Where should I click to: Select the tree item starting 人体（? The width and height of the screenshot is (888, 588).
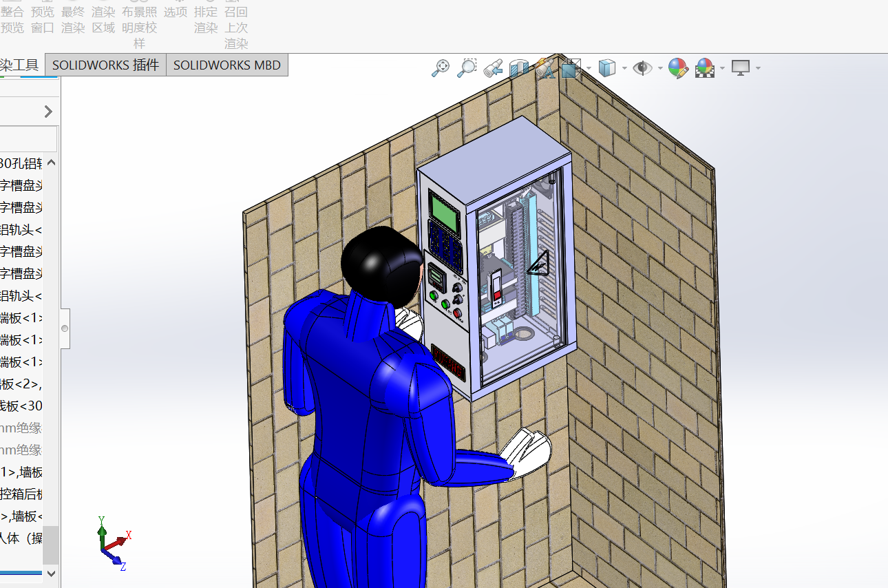(x=21, y=538)
